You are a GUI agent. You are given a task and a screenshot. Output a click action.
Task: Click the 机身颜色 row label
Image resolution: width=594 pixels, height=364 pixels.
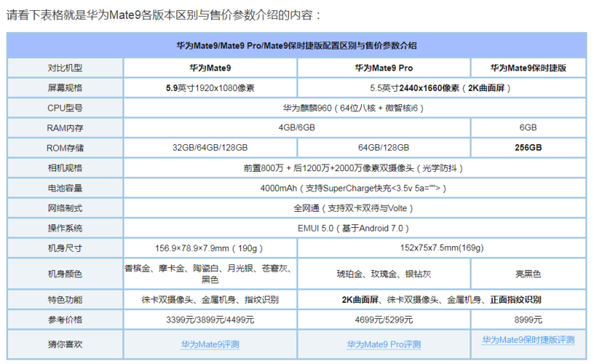pyautogui.click(x=66, y=274)
